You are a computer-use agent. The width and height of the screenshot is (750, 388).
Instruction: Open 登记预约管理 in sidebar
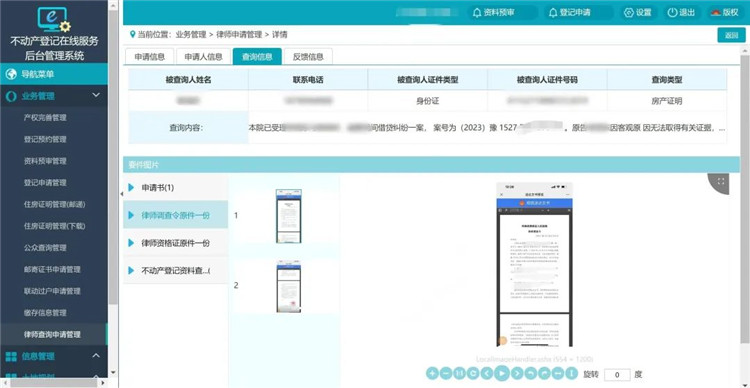pyautogui.click(x=45, y=139)
